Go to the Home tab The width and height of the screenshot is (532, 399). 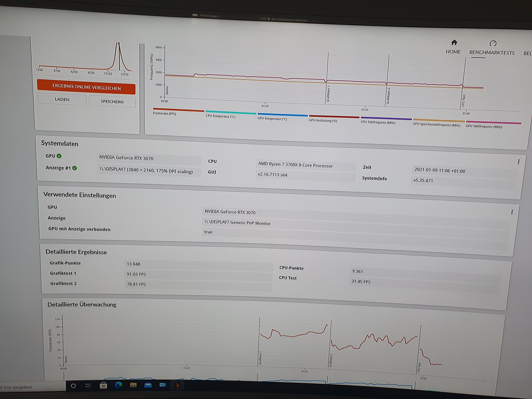tap(453, 52)
